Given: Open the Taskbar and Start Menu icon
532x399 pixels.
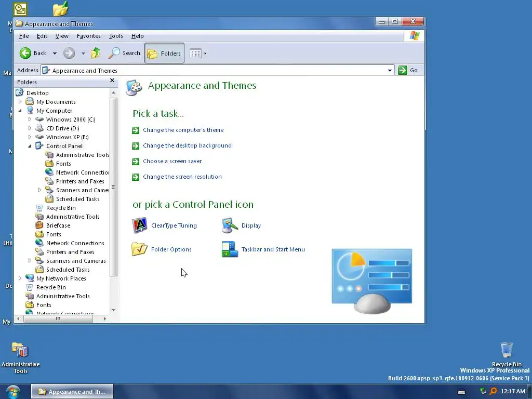Looking at the screenshot, I should pyautogui.click(x=263, y=249).
